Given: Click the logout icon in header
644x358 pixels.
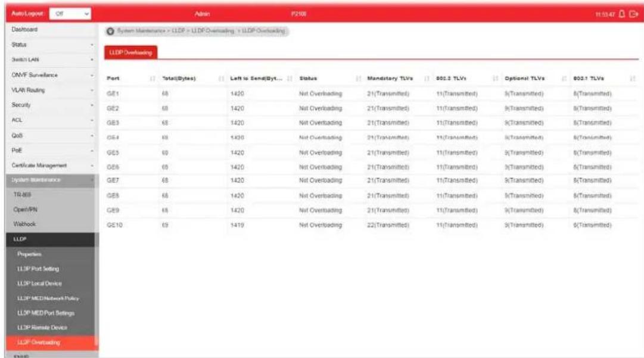Looking at the screenshot, I should coord(634,14).
